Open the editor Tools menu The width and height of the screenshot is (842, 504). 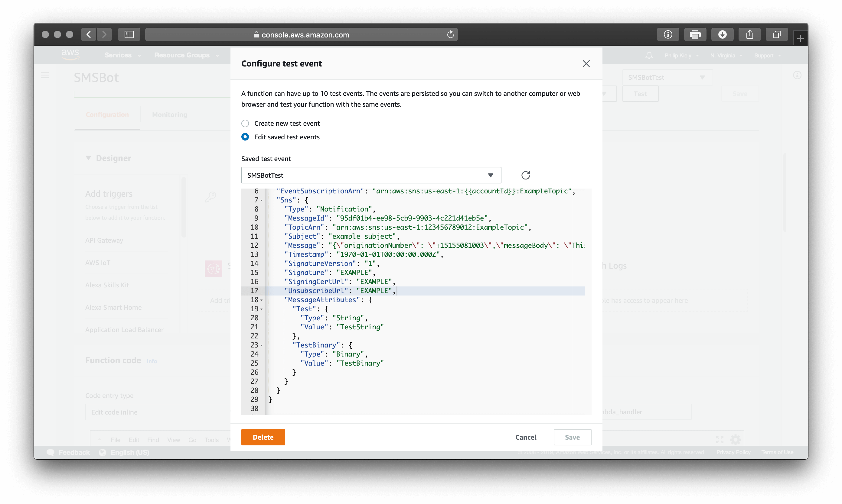point(211,440)
